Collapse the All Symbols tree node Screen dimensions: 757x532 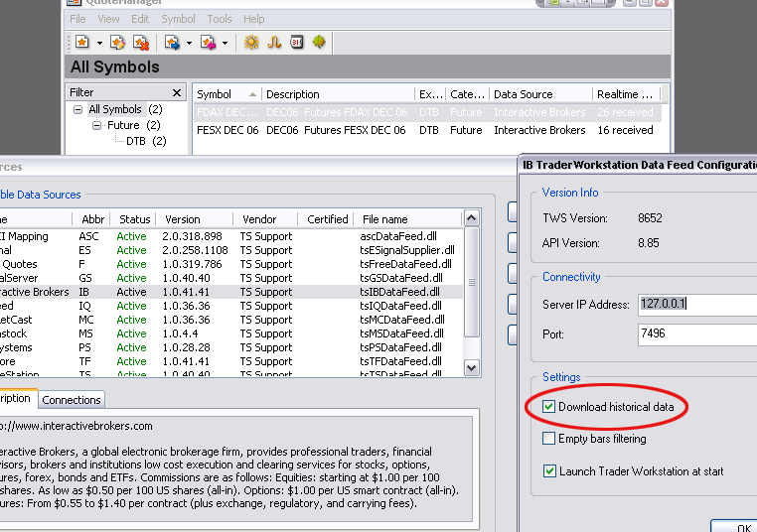coord(77,109)
